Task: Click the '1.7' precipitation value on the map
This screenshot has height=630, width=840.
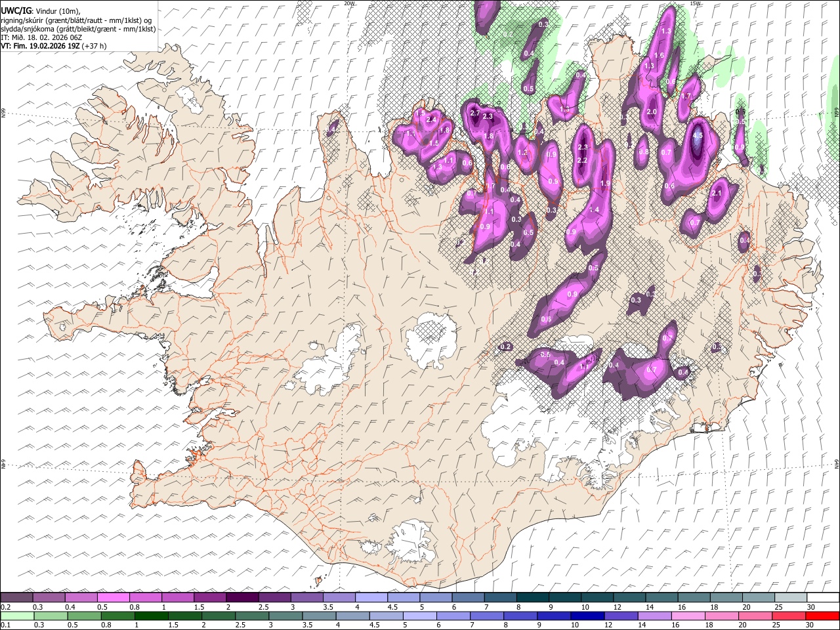Action: 686,96
